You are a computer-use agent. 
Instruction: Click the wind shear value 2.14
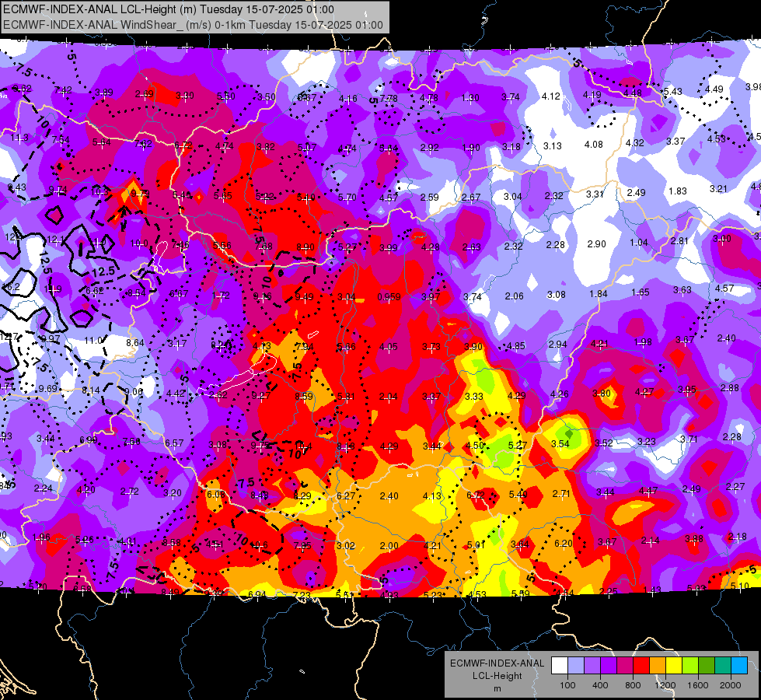pos(650,541)
